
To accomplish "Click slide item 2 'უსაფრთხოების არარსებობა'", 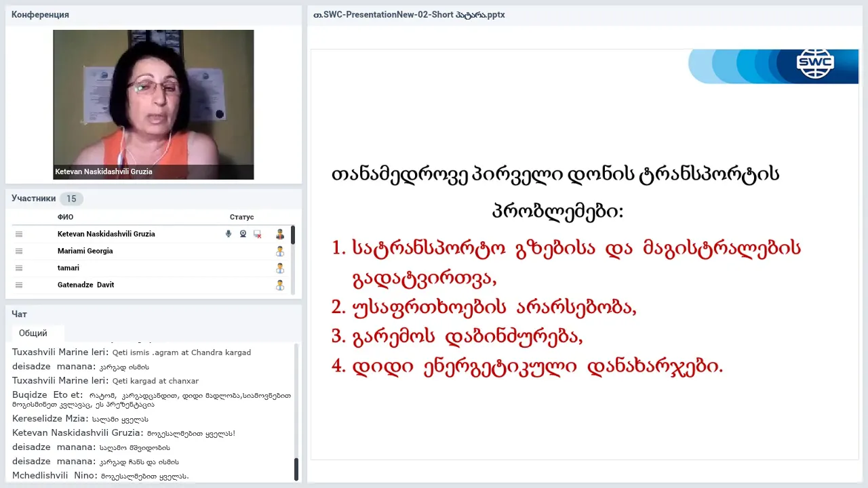I will pyautogui.click(x=494, y=308).
